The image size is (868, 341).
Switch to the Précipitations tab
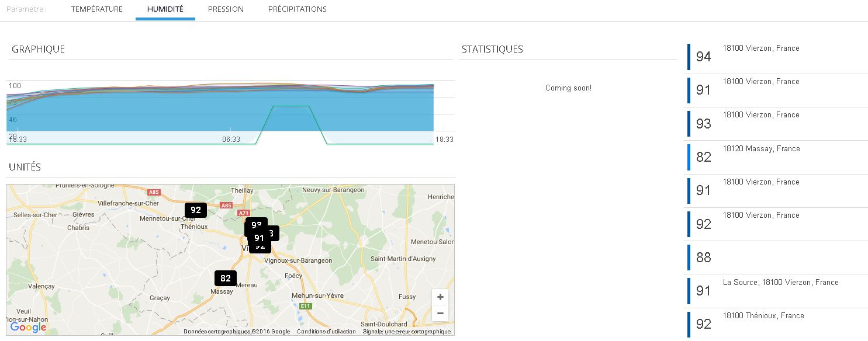click(297, 9)
